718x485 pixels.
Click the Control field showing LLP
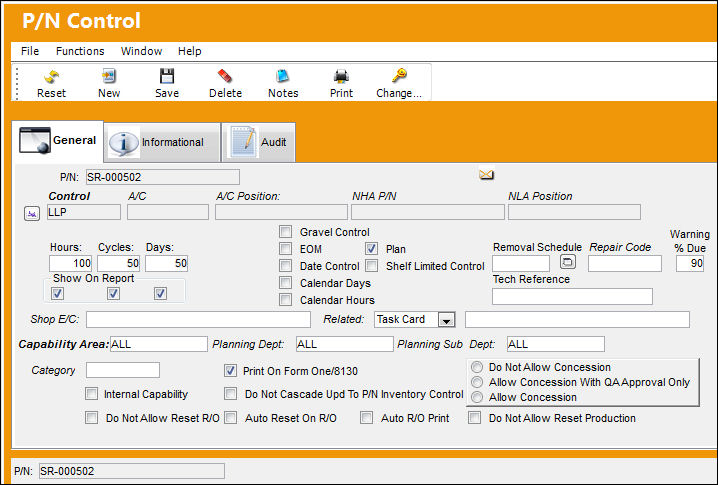click(84, 212)
